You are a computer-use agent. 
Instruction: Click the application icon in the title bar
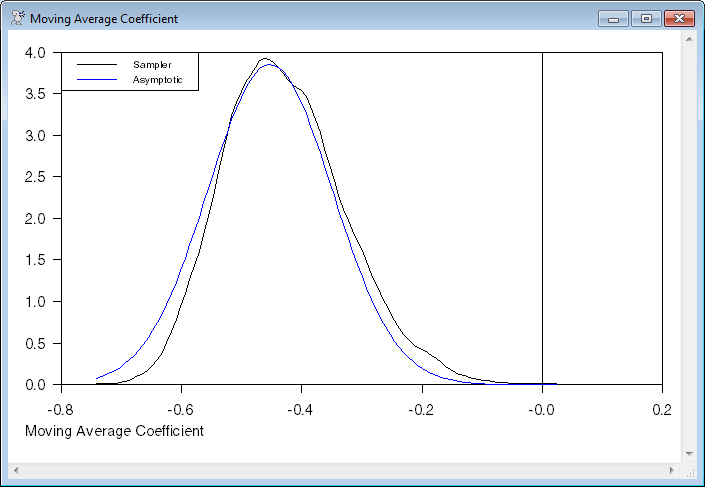pyautogui.click(x=17, y=18)
